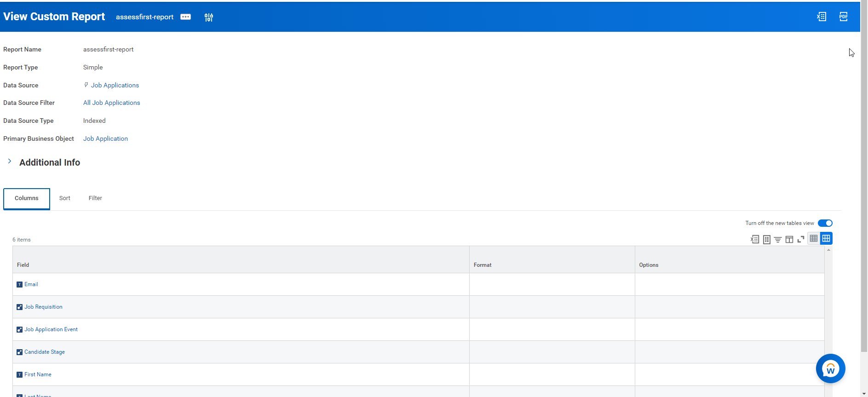The image size is (868, 397).
Task: Switch to compact table density view
Action: (814, 238)
